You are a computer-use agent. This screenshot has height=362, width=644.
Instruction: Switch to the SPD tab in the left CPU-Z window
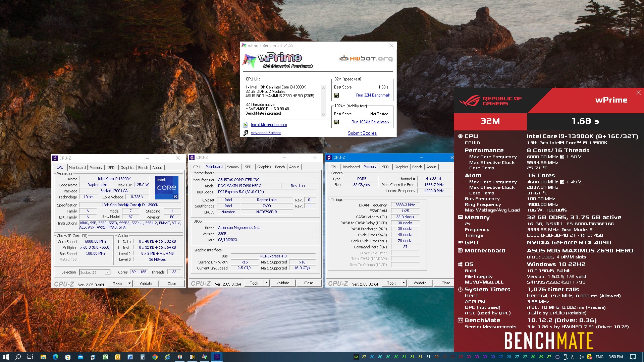[x=111, y=168]
